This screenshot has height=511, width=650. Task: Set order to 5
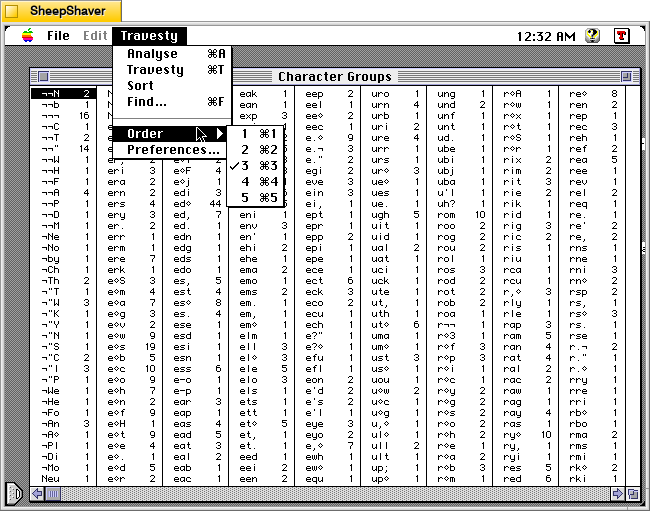(x=255, y=198)
